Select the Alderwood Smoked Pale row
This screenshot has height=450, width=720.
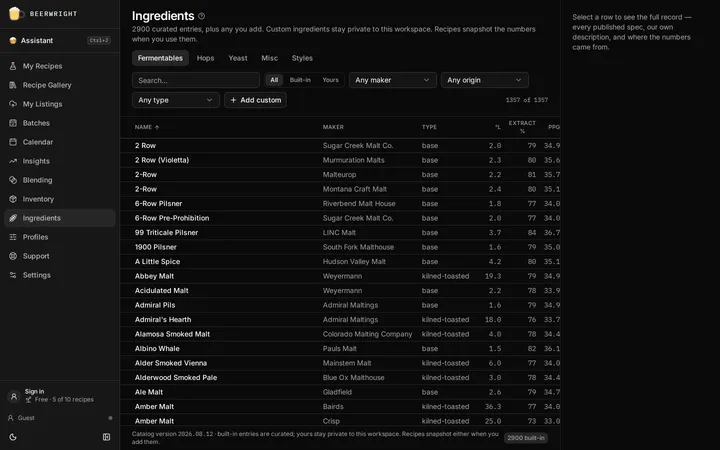coord(340,378)
